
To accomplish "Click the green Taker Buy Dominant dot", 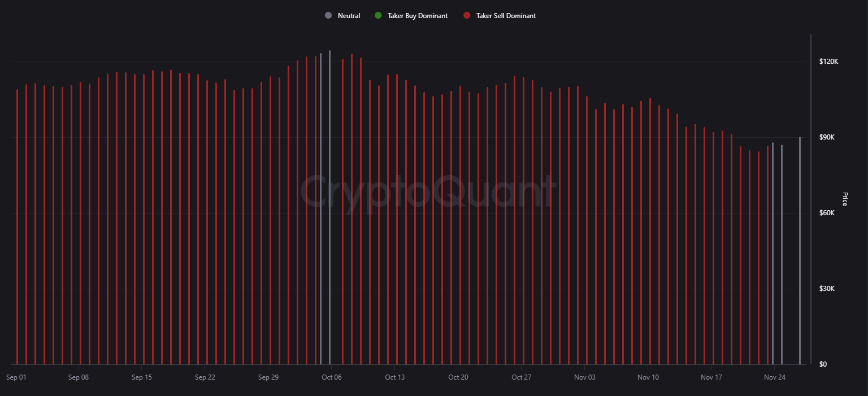I will point(378,16).
